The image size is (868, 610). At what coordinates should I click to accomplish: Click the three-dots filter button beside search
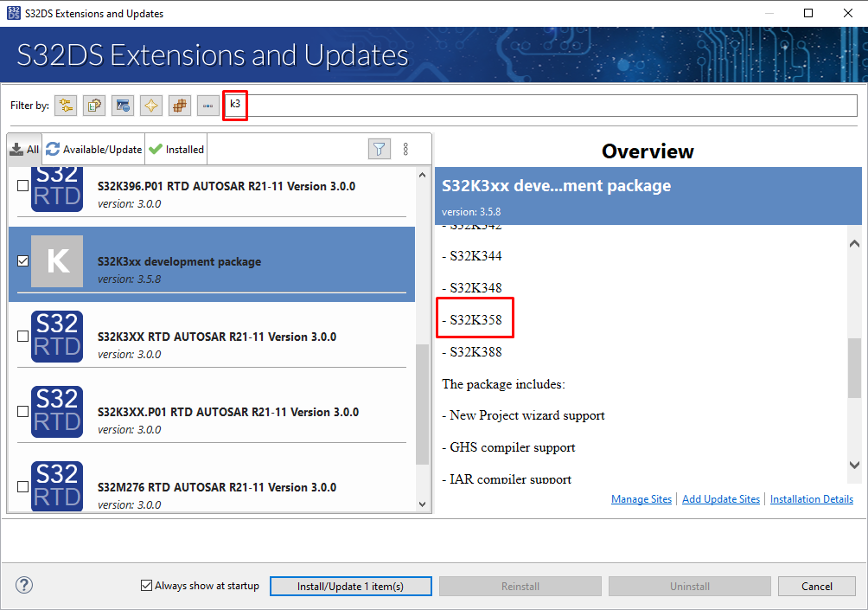click(x=207, y=106)
